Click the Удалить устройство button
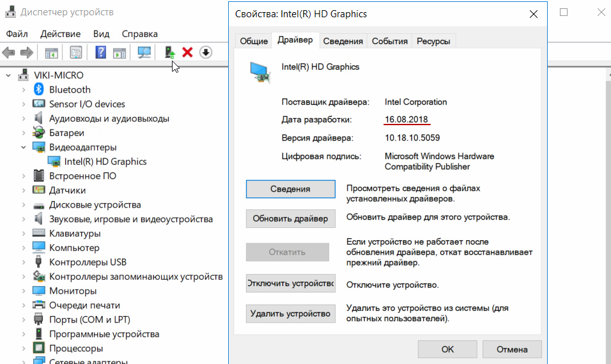The width and height of the screenshot is (611, 364). [x=290, y=314]
